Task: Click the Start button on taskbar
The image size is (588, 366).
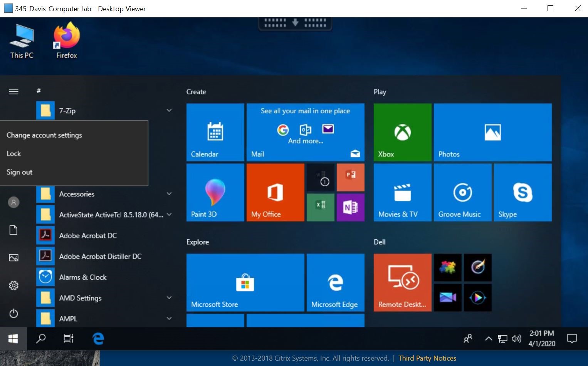Action: coord(13,339)
